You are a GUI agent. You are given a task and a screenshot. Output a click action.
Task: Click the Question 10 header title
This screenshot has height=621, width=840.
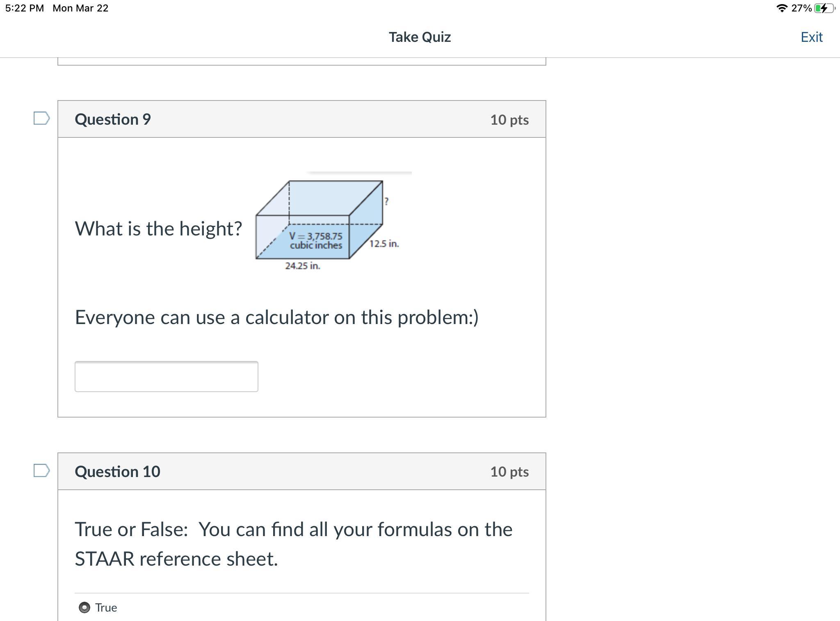point(117,472)
